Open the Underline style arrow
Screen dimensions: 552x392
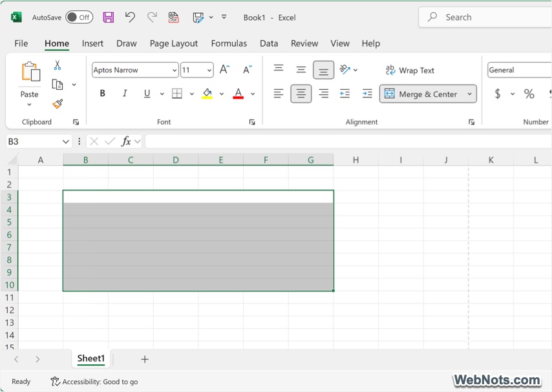162,94
